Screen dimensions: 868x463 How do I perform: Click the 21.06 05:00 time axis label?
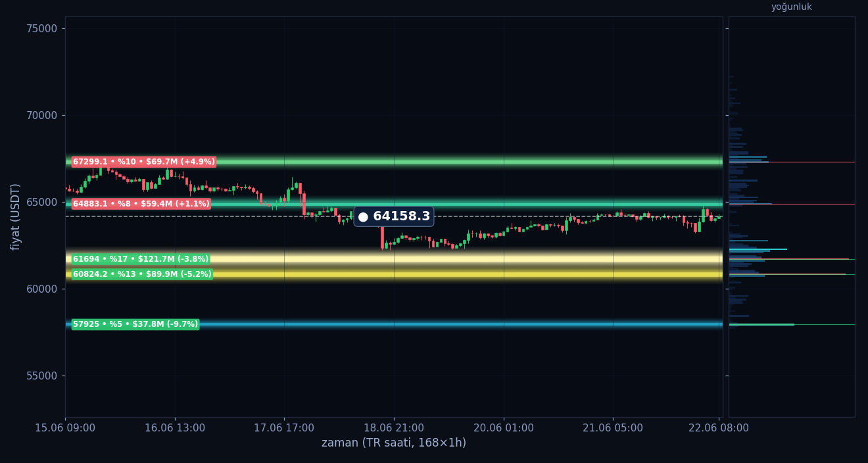pos(613,428)
